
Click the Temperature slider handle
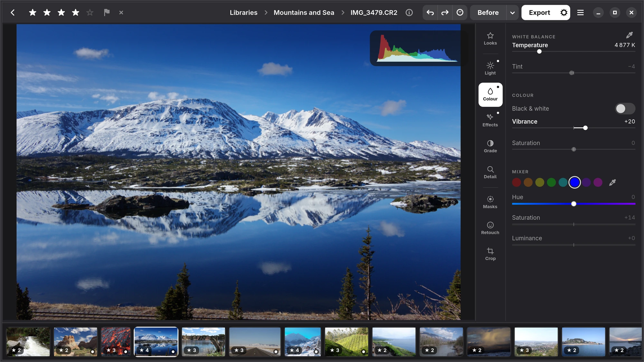point(539,51)
